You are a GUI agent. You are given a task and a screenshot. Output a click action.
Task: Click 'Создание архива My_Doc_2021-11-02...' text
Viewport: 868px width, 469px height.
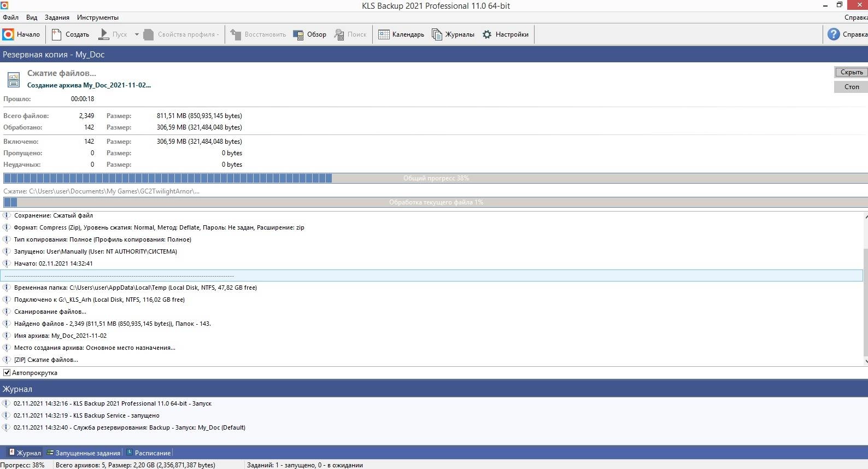89,85
